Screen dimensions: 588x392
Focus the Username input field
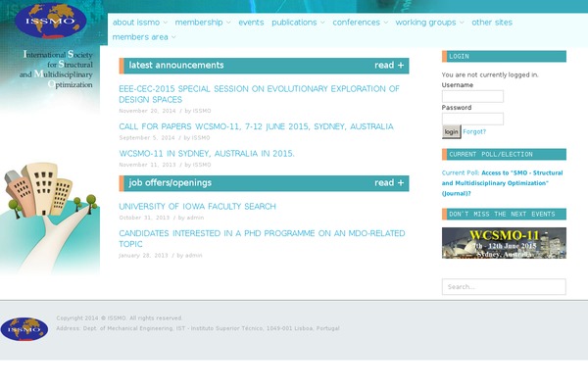[x=472, y=96]
